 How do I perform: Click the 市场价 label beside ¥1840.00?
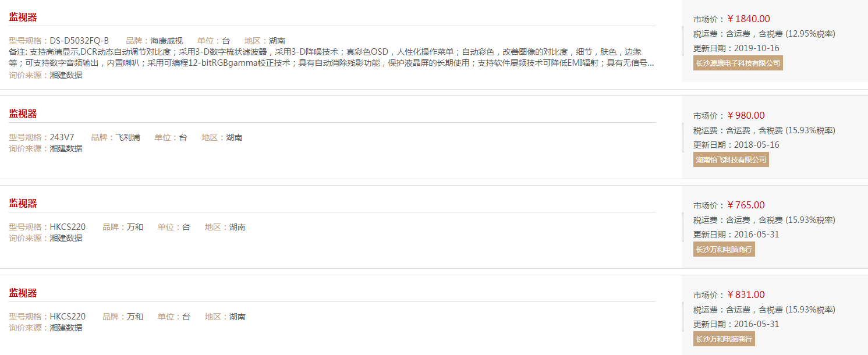709,19
